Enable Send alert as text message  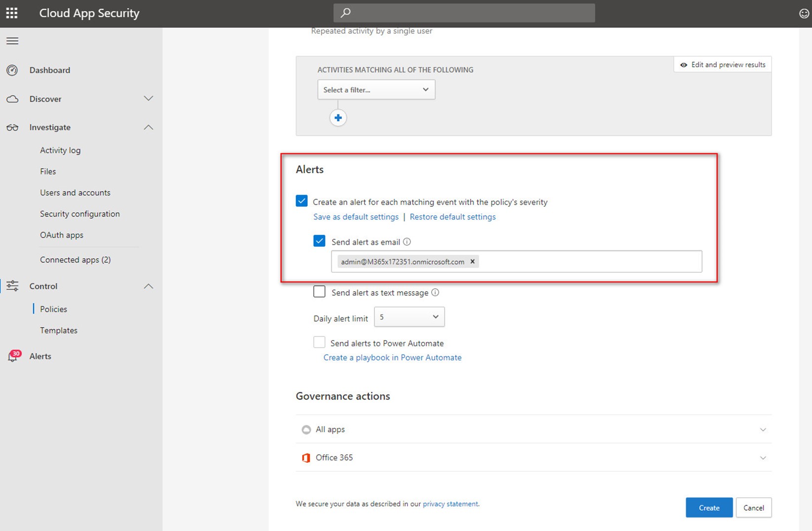(x=320, y=292)
